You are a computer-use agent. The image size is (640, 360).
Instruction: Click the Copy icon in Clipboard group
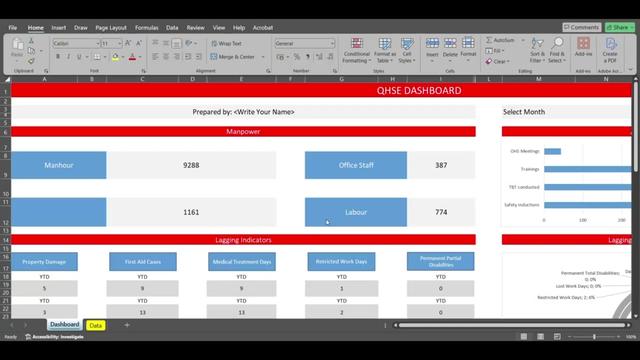(x=31, y=51)
